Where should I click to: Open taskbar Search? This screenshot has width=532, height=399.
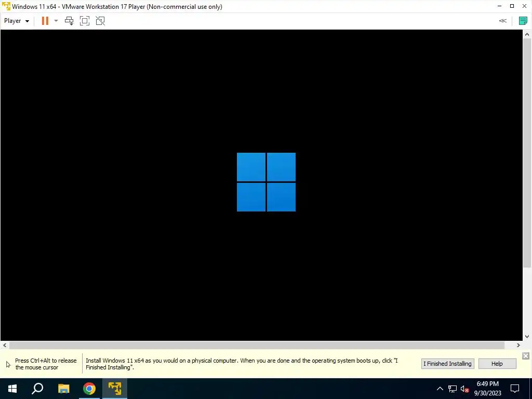point(37,389)
